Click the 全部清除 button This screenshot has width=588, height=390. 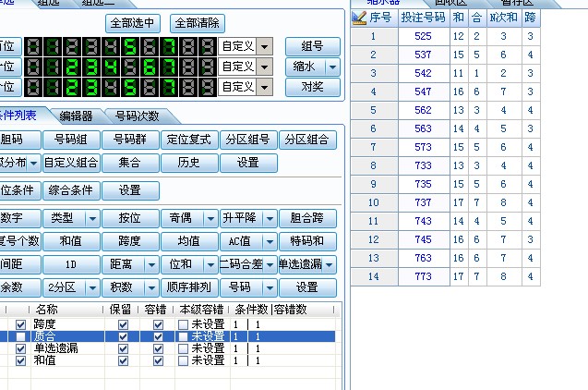[198, 23]
